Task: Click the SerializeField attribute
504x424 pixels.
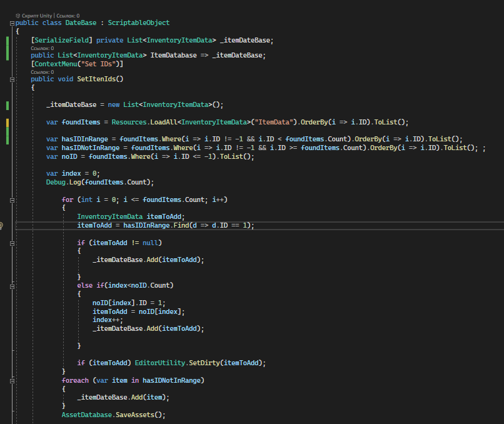Action: tap(61, 40)
